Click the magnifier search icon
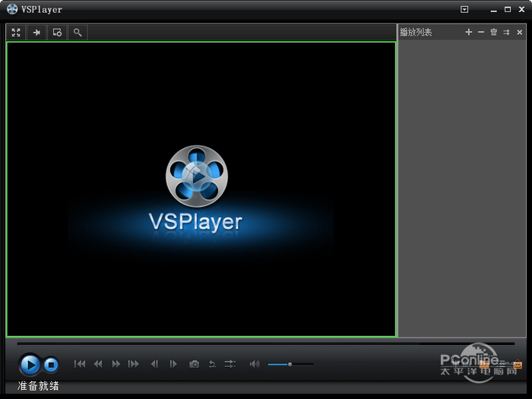The height and width of the screenshot is (399, 532). (78, 33)
